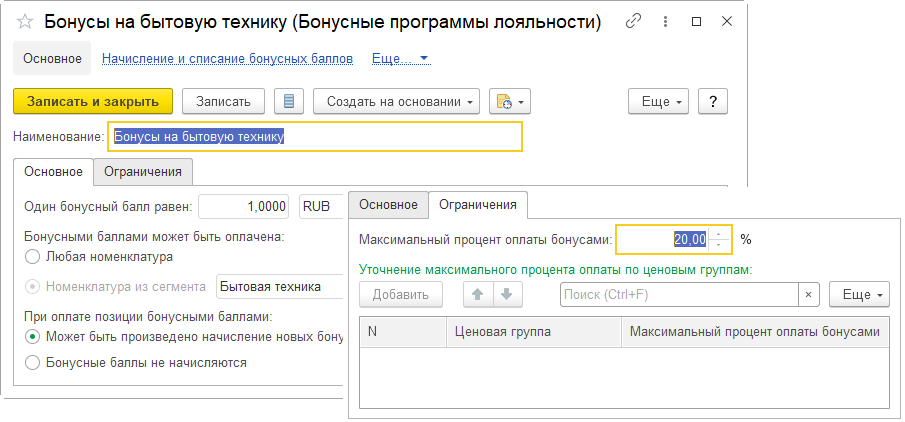Select Номенклатура из сегмента radio option
Screen dimensions: 905x422
click(33, 286)
